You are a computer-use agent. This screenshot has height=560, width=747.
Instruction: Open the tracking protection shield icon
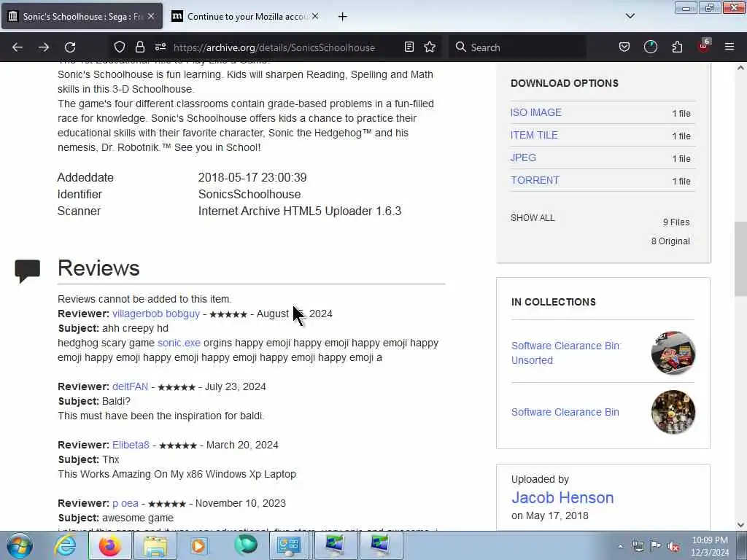tap(120, 47)
